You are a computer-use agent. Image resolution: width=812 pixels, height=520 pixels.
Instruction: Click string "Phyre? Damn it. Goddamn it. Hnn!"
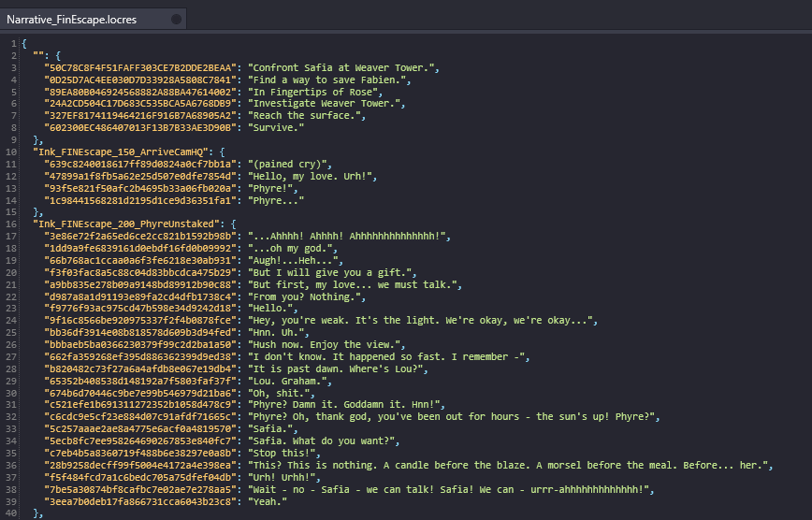click(343, 404)
